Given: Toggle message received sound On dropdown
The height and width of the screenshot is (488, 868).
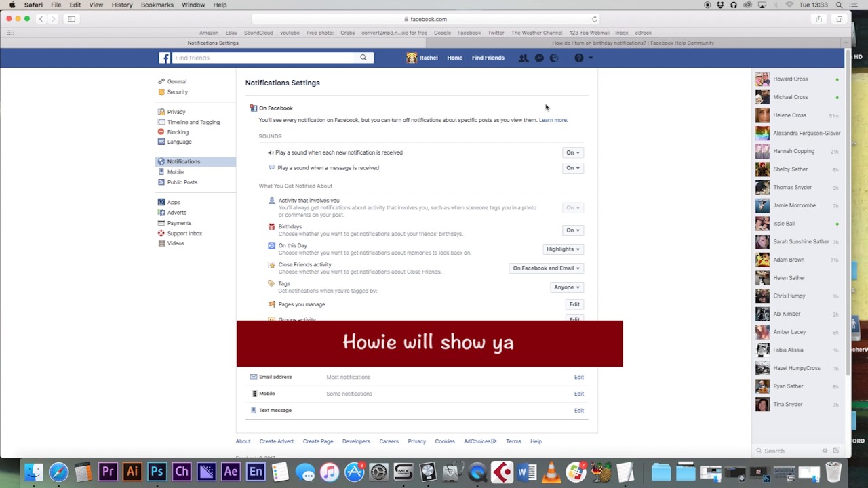Looking at the screenshot, I should coord(573,168).
